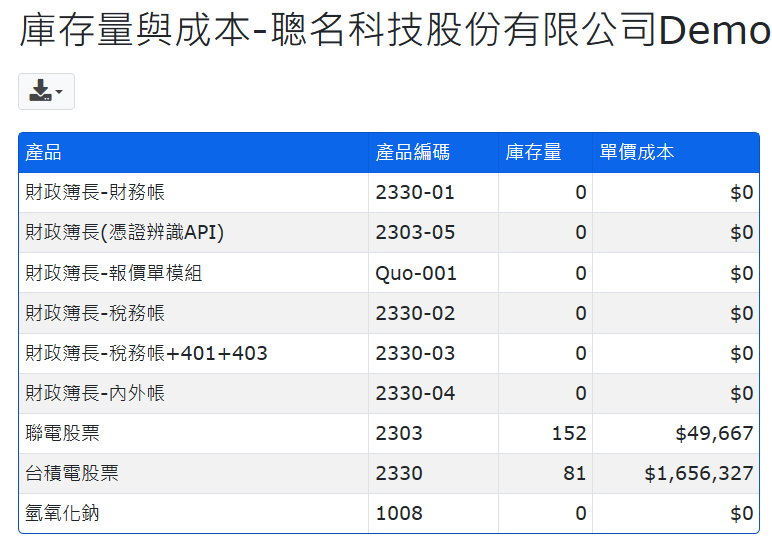Viewport: 772px width, 536px height.
Task: Click the 單價成本 column header
Action: tap(636, 153)
